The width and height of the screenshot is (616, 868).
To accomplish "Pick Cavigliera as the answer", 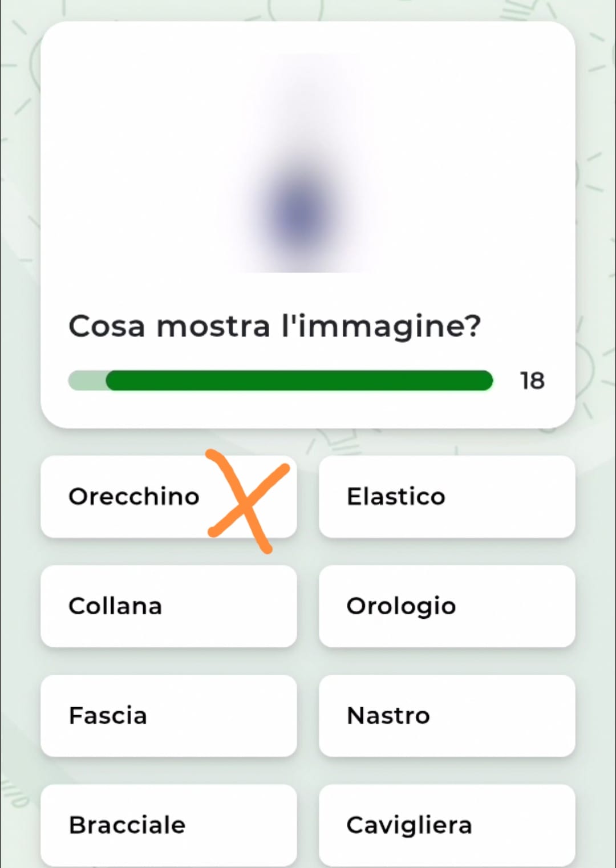I will (447, 825).
